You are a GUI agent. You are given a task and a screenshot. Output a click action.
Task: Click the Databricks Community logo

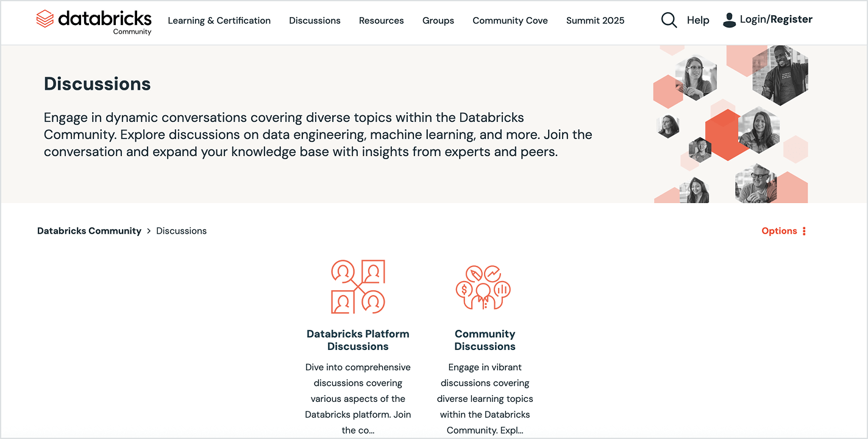tap(94, 21)
